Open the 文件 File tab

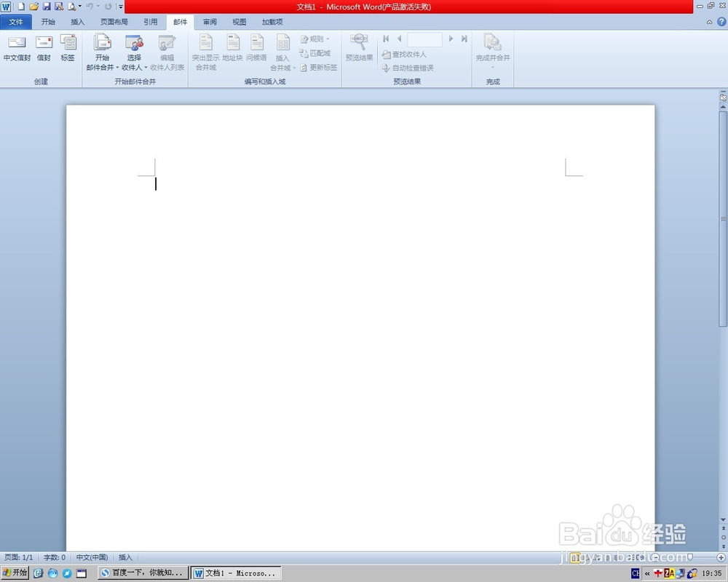point(16,22)
